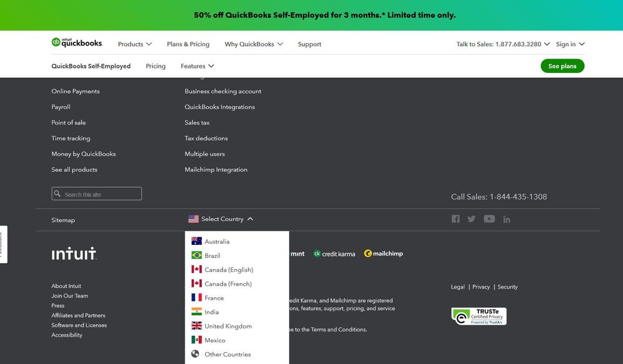Viewport: 623px width, 364px height.
Task: Click inside the Search this site field
Action: [x=97, y=194]
